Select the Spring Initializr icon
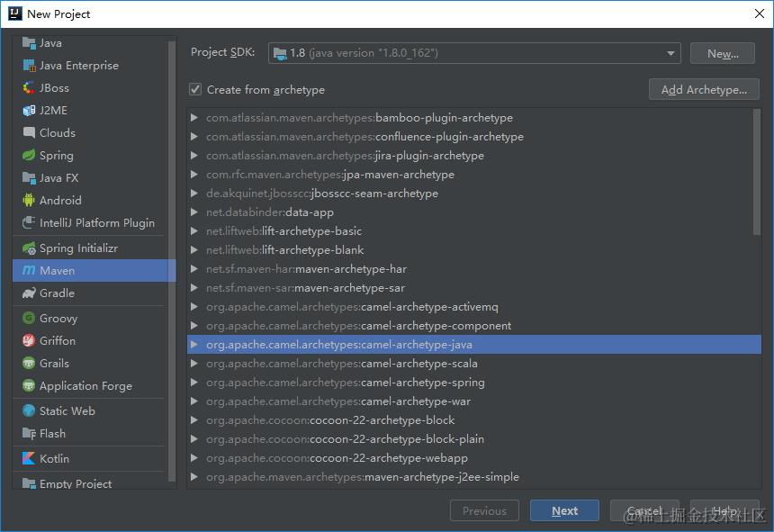Viewport: 774px width, 532px height. (29, 248)
